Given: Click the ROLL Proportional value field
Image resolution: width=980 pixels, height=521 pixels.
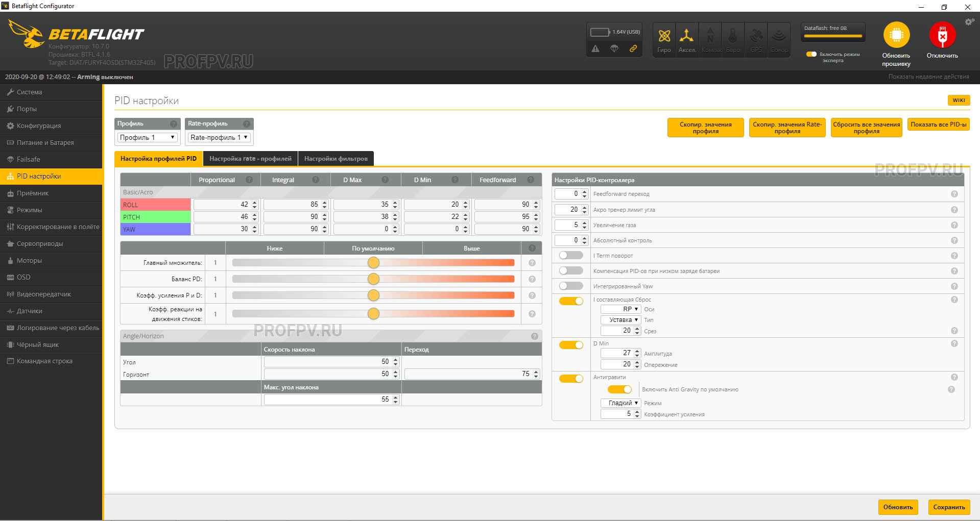Looking at the screenshot, I should [x=225, y=204].
